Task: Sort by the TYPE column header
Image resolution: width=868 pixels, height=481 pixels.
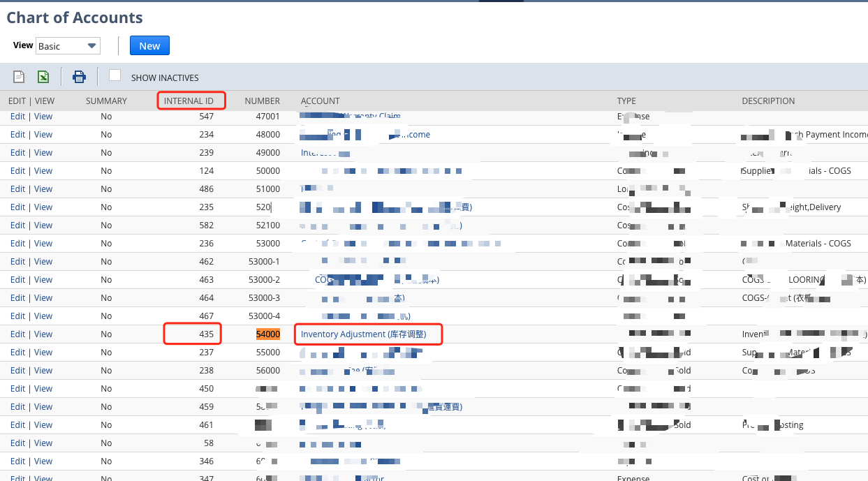Action: point(626,101)
